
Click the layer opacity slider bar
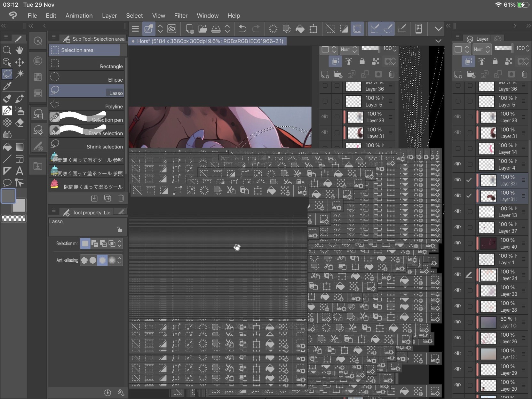click(x=503, y=48)
